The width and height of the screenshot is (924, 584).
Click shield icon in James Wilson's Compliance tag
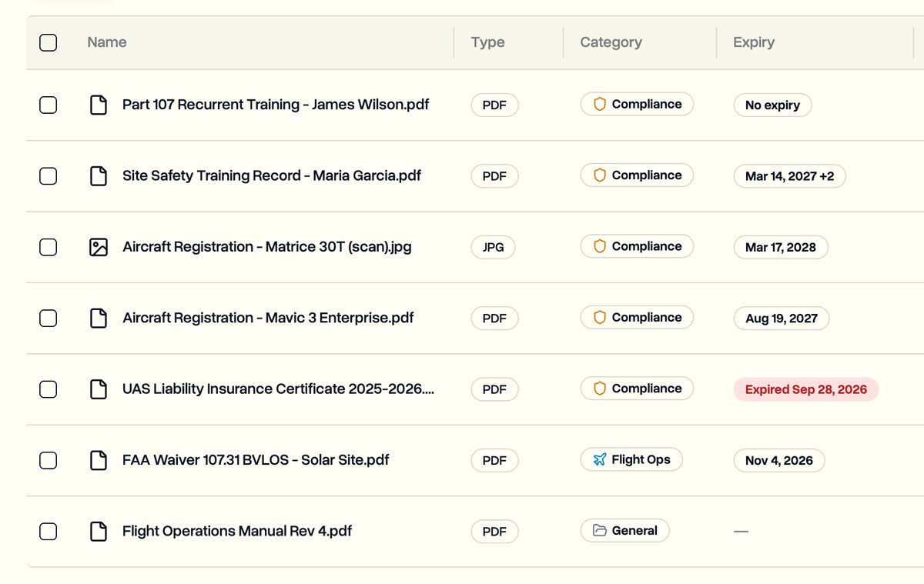tap(600, 104)
